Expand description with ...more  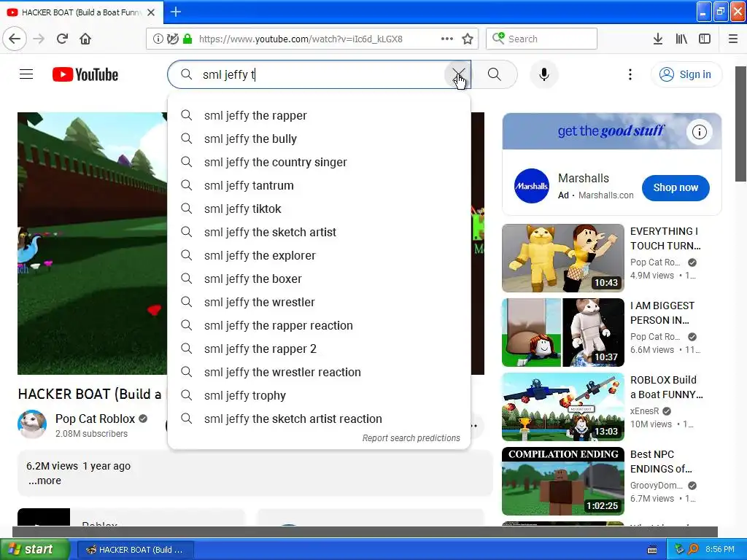[x=44, y=481]
